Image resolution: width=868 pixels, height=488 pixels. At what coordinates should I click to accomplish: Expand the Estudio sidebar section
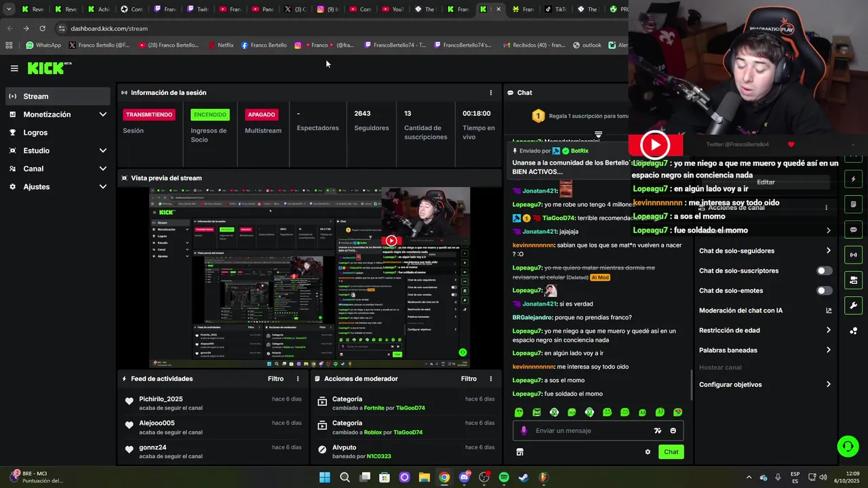58,150
